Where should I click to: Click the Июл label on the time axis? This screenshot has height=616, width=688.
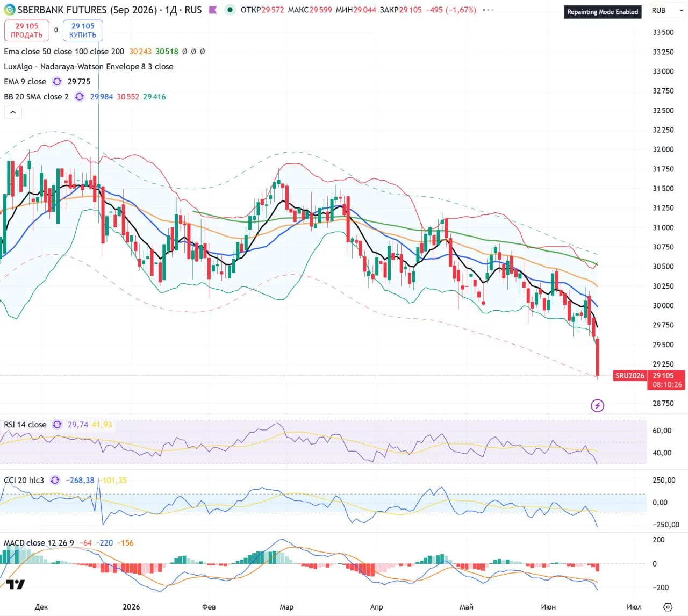pos(634,607)
